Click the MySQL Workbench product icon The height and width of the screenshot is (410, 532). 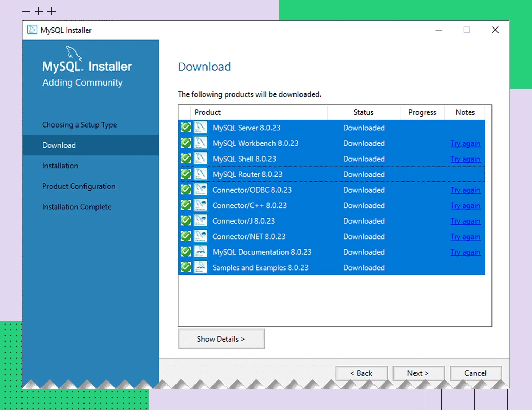tap(200, 143)
